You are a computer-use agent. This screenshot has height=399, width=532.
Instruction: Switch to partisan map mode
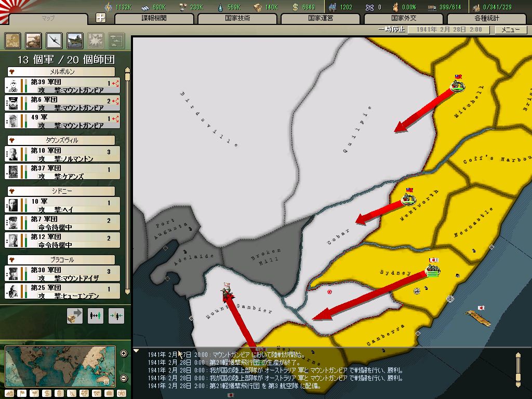pyautogui.click(x=72, y=394)
